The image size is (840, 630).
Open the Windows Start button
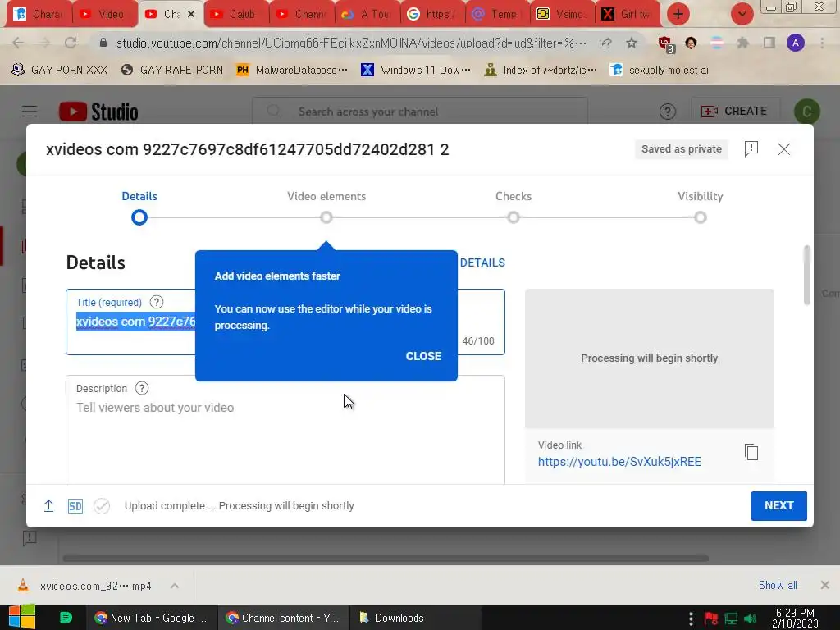[21, 618]
